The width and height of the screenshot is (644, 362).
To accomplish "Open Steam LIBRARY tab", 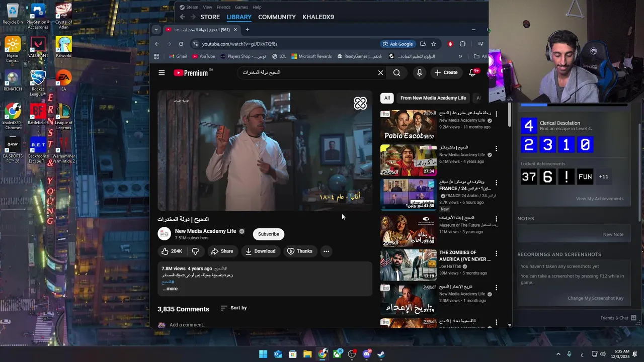I will 239,17.
